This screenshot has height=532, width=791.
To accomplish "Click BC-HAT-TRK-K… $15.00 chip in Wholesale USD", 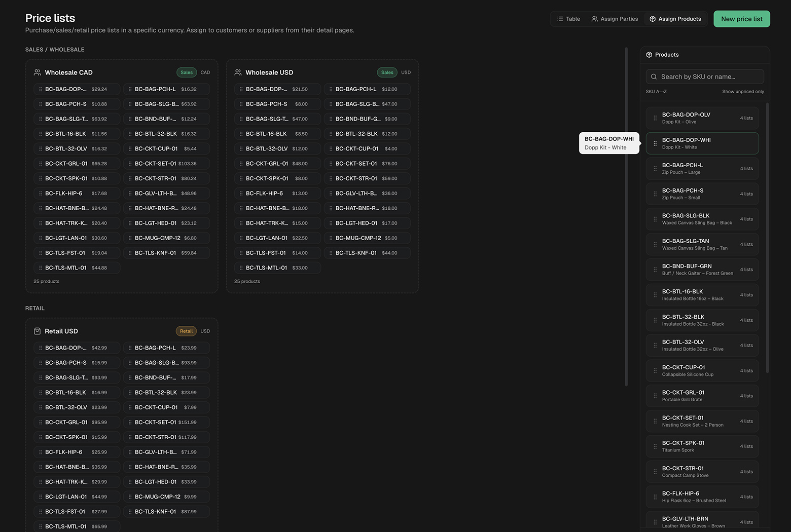I will (277, 223).
